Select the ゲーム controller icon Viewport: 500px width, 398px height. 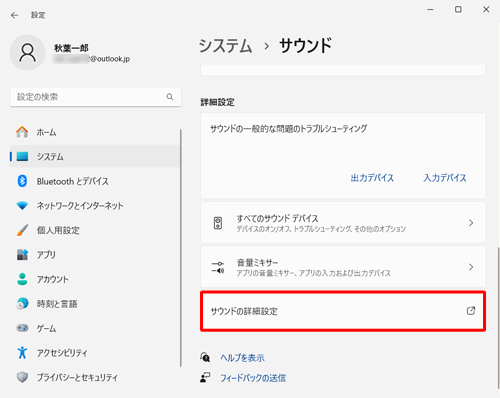[x=22, y=328]
